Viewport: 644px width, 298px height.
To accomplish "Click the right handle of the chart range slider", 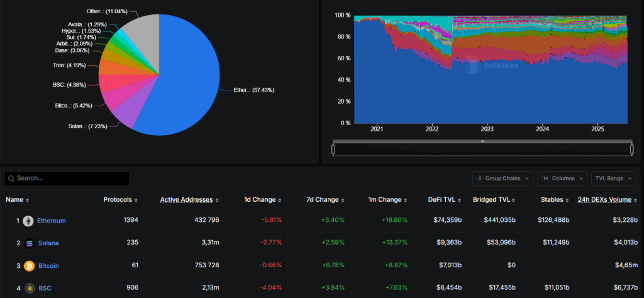I will pos(631,149).
